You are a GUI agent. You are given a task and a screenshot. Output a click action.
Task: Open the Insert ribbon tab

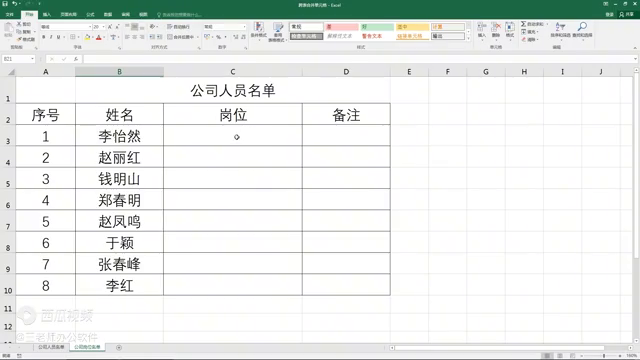tap(47, 15)
